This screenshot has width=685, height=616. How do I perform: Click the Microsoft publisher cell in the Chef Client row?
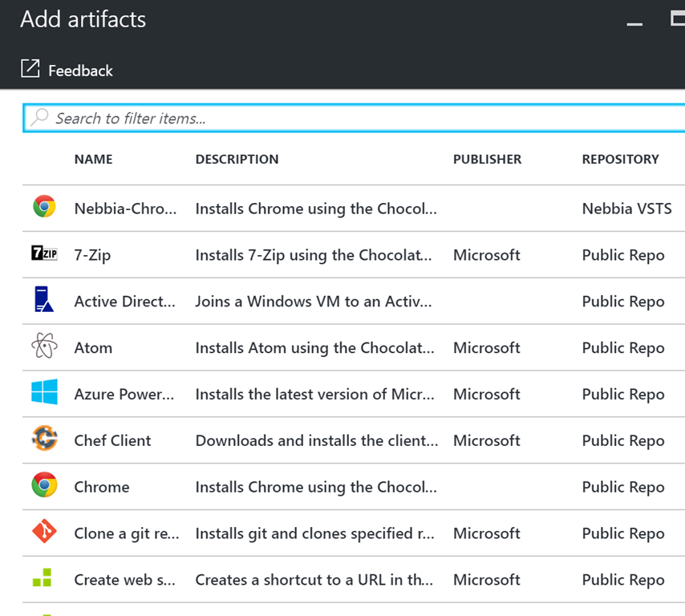pyautogui.click(x=487, y=440)
